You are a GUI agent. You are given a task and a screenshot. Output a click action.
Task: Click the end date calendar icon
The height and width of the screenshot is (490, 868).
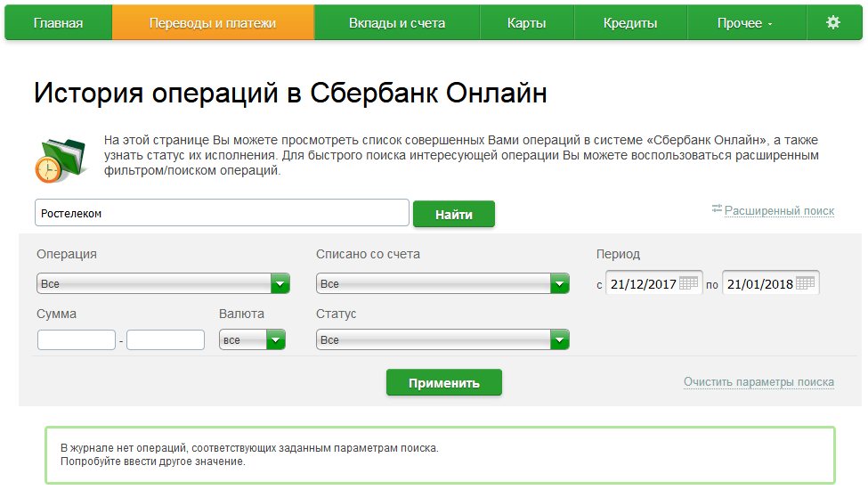point(805,283)
